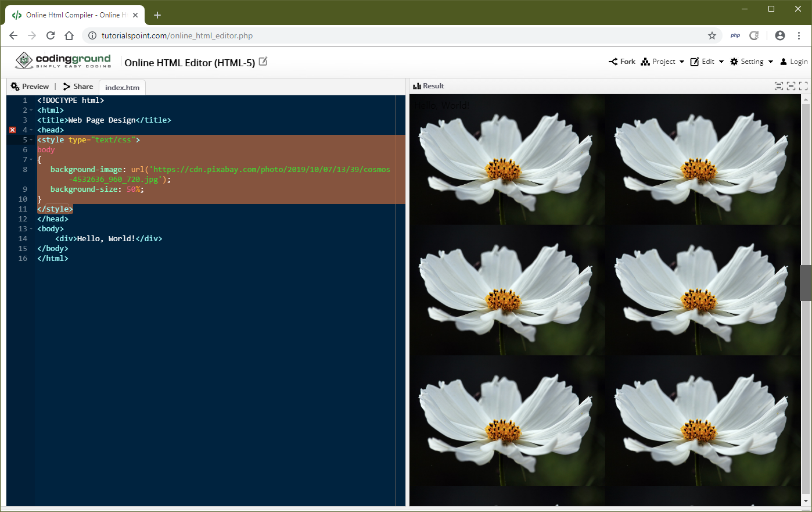Expand the Result panel to fullscreen

(x=803, y=86)
